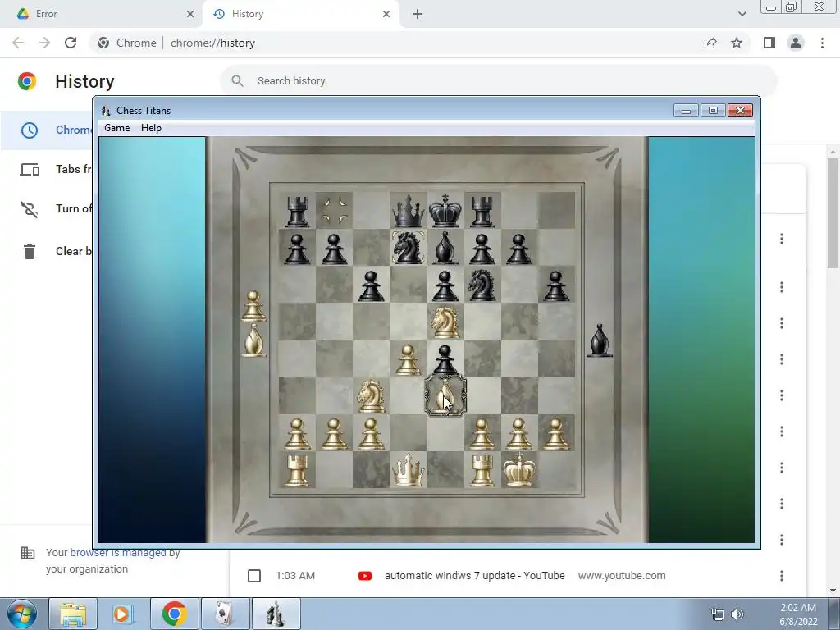Click the white queen on d1
The height and width of the screenshot is (630, 840).
(409, 470)
